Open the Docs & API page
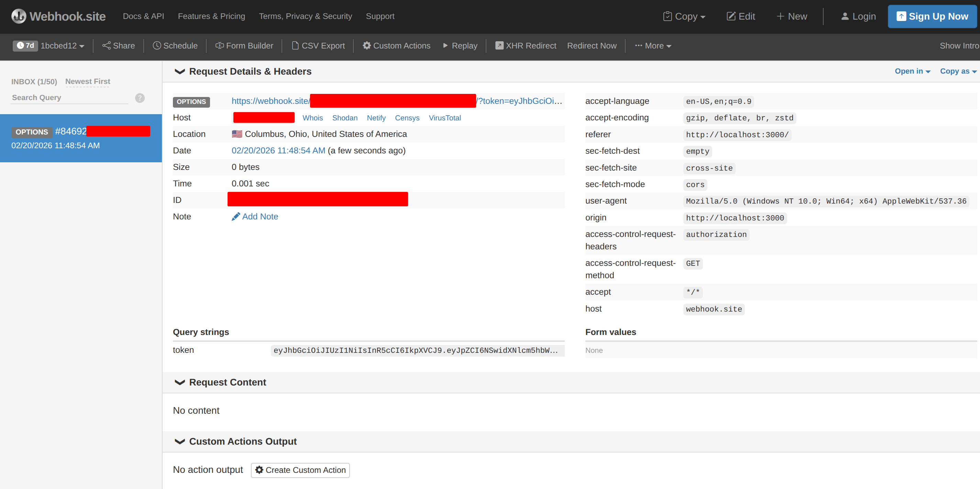Viewport: 980px width, 489px height. click(x=143, y=17)
